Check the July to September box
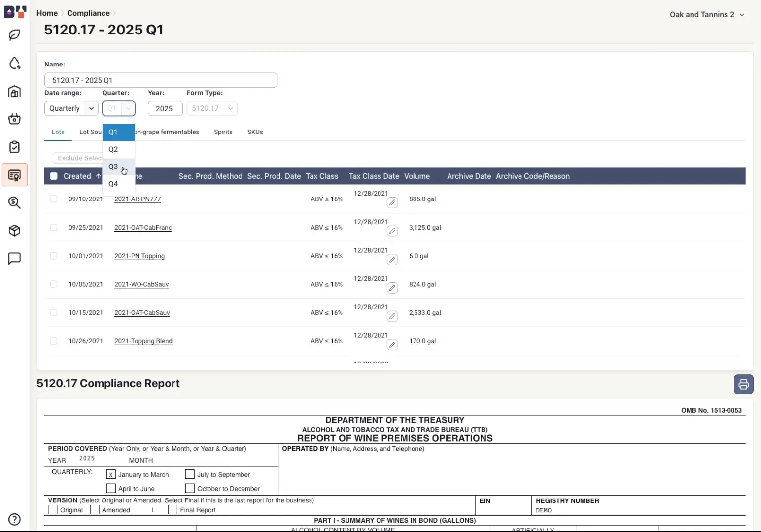Screen dimensions: 761x532 [x=190, y=474]
